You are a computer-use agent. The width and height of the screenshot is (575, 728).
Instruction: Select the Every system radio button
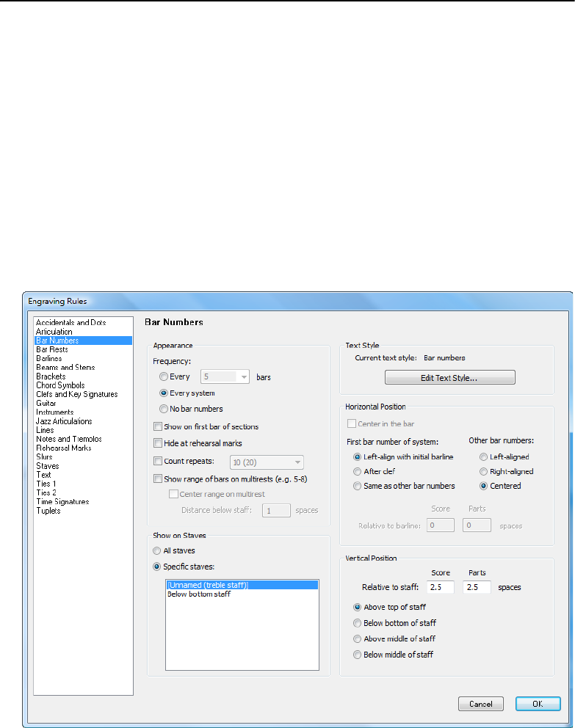click(x=164, y=393)
